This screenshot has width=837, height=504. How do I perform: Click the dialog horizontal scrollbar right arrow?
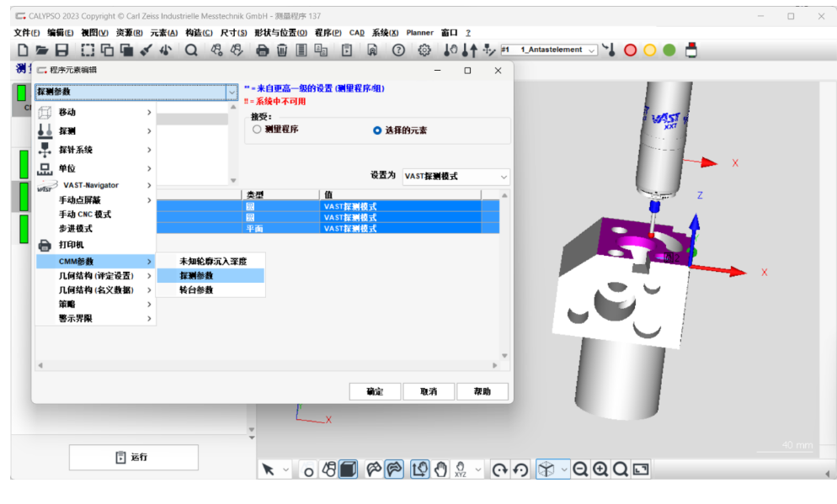tap(495, 366)
